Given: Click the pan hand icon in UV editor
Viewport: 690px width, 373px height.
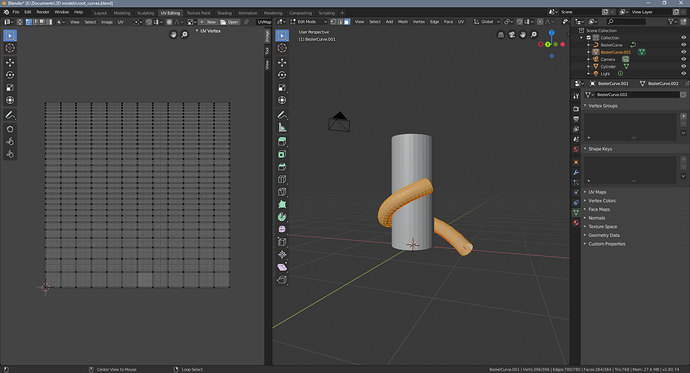Looking at the screenshot, I should coord(173,34).
